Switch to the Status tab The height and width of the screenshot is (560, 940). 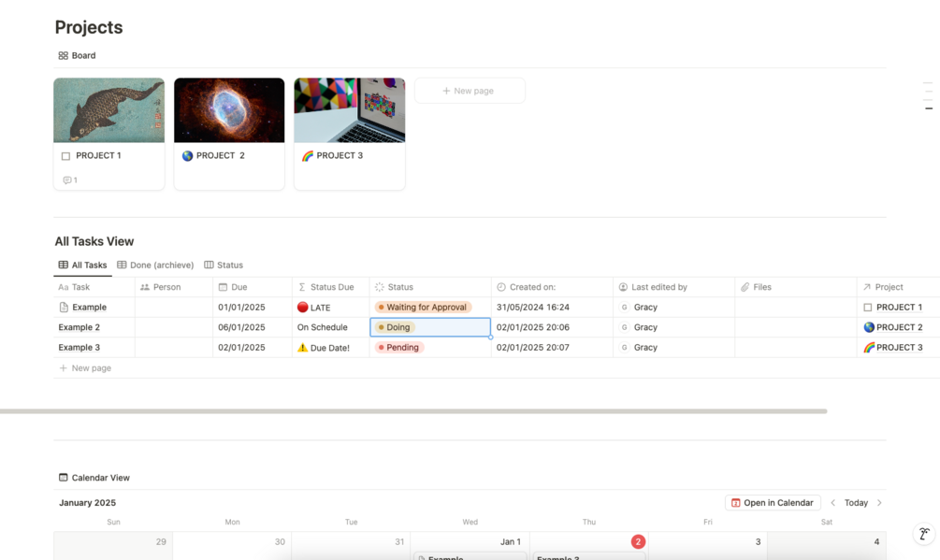tap(224, 266)
